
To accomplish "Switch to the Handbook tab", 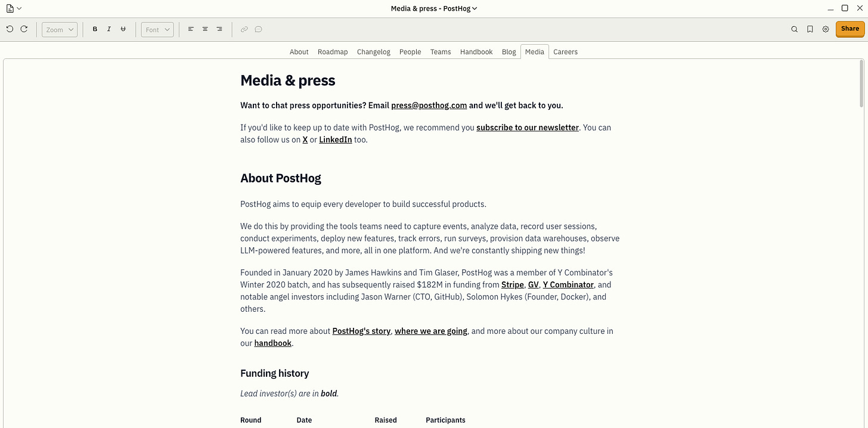I will tap(476, 52).
